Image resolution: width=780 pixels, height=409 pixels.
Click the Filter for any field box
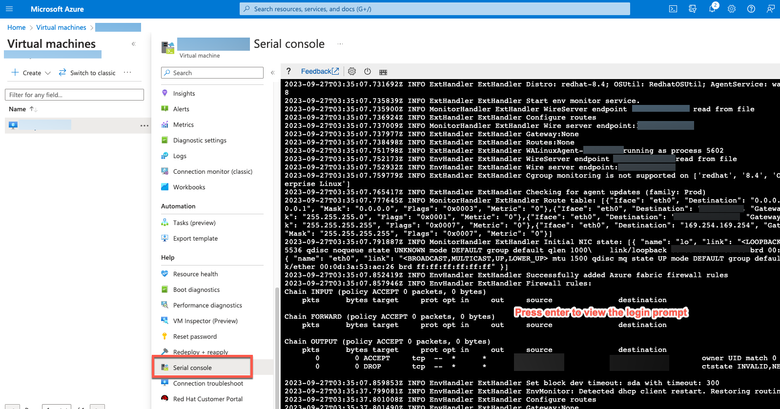click(x=74, y=95)
